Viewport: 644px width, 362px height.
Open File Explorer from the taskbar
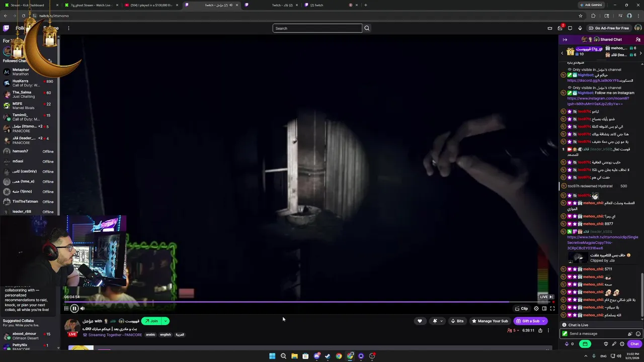294,356
